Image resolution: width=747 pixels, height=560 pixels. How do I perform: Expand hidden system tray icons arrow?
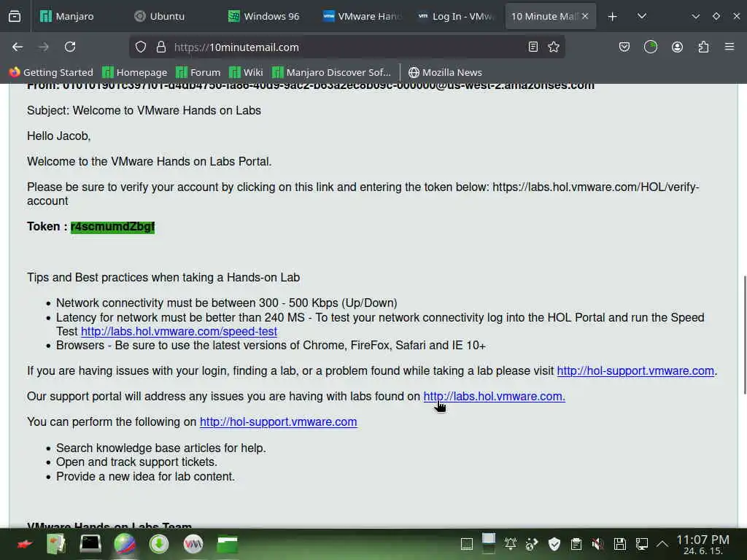662,544
